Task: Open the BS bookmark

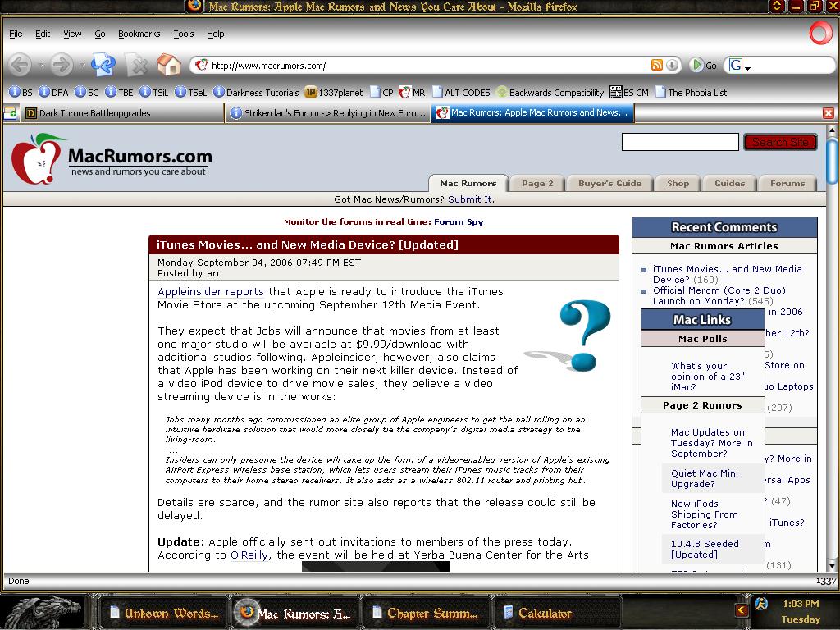Action: click(x=21, y=92)
